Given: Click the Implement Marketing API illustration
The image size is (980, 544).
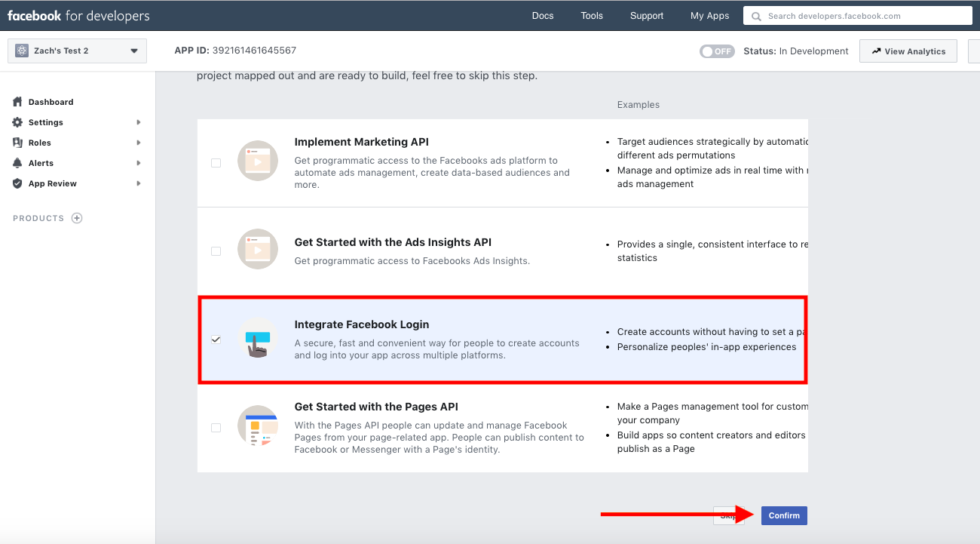Looking at the screenshot, I should [258, 160].
